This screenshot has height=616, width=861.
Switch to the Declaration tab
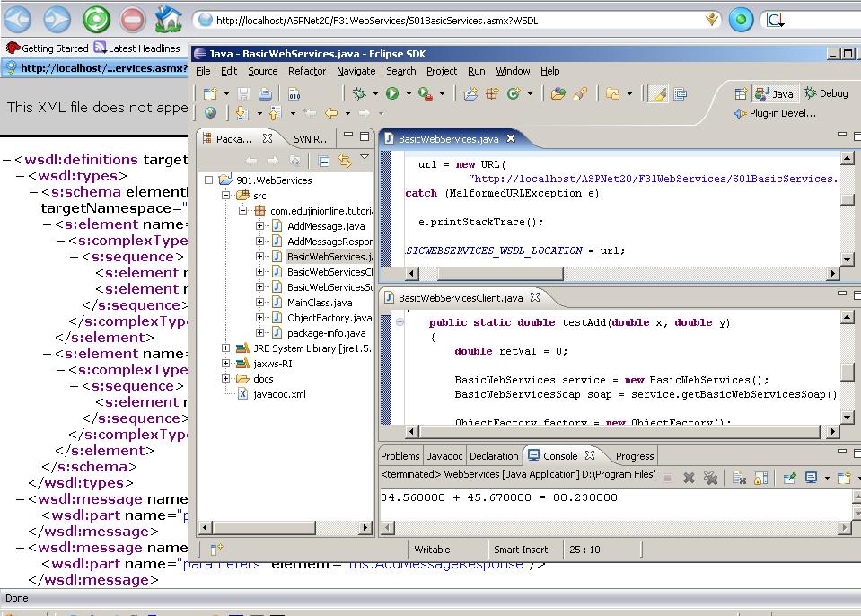494,456
